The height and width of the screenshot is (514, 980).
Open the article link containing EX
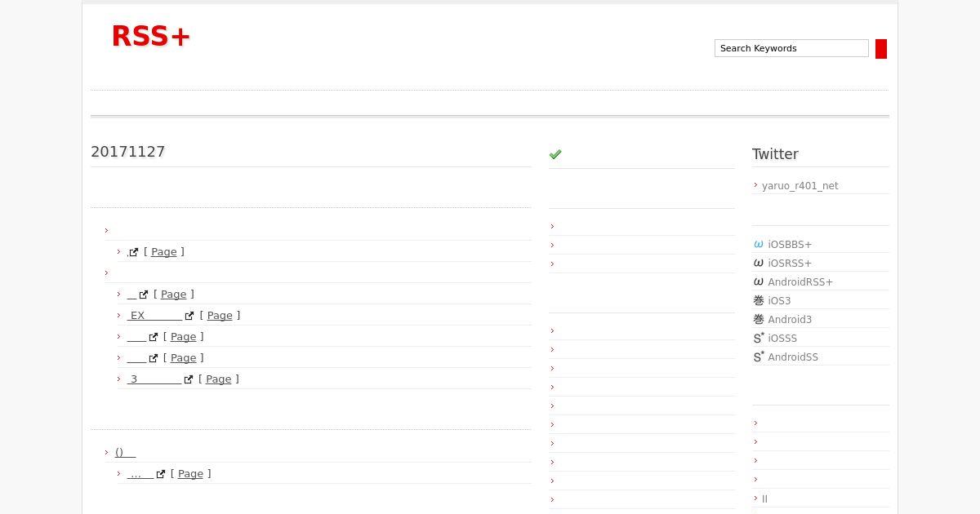(x=154, y=316)
